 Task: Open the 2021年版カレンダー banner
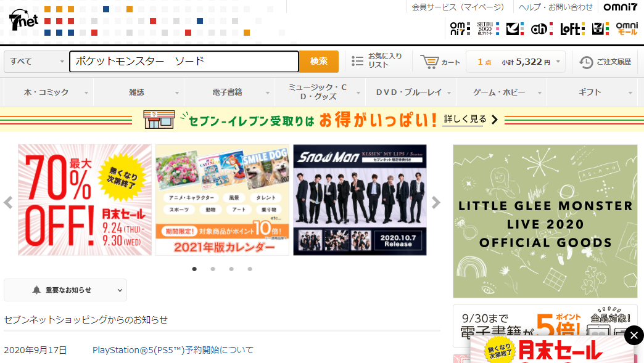(222, 200)
